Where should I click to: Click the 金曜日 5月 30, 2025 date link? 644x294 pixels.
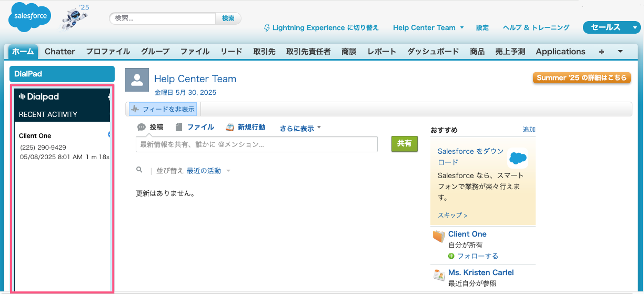pos(185,93)
